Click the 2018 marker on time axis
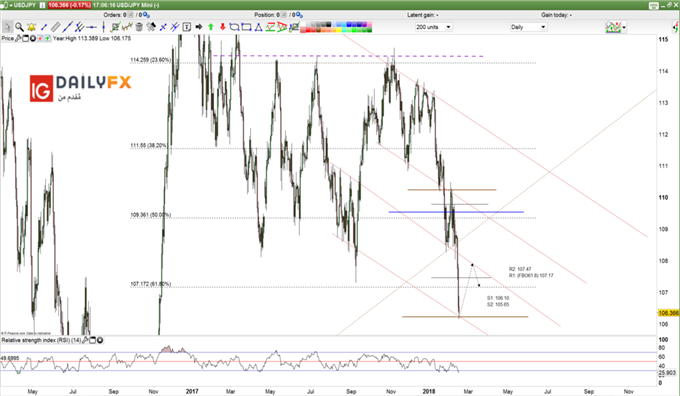This screenshot has height=396, width=680. pos(428,391)
